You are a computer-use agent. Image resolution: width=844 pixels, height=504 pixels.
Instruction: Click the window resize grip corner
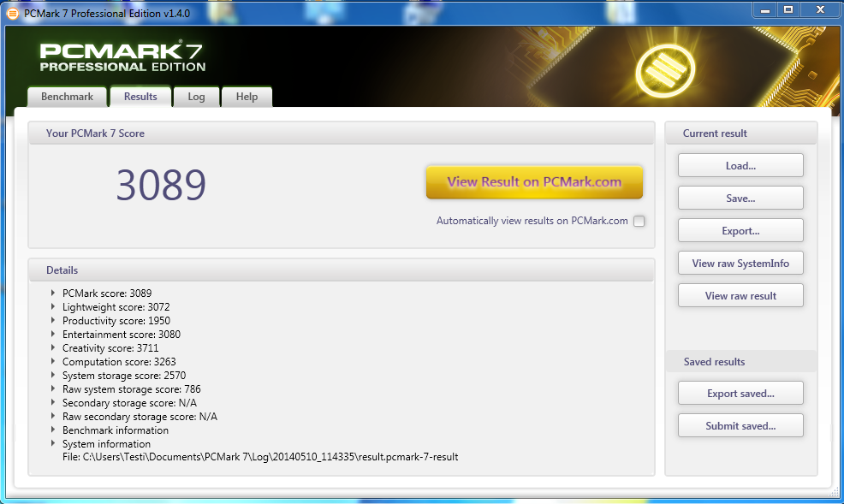point(835,492)
